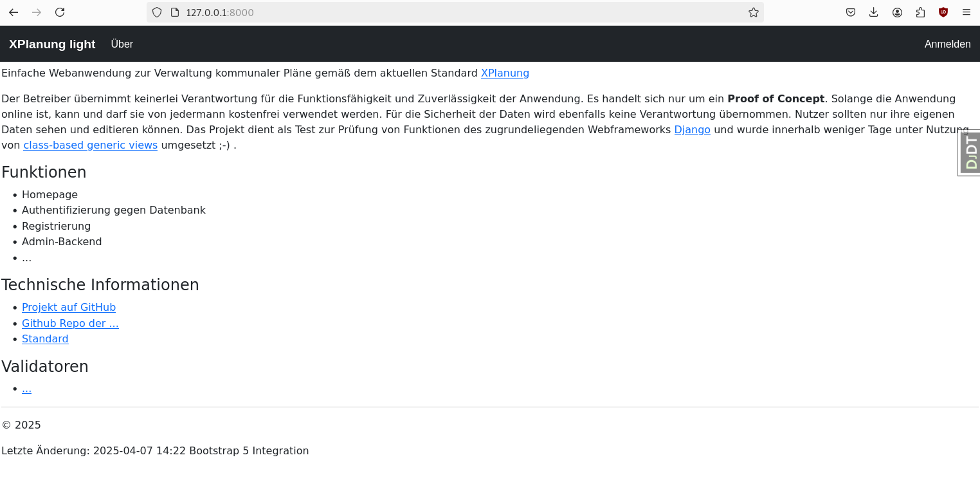Image resolution: width=980 pixels, height=500 pixels.
Task: Open the class-based generic views link
Action: 91,145
